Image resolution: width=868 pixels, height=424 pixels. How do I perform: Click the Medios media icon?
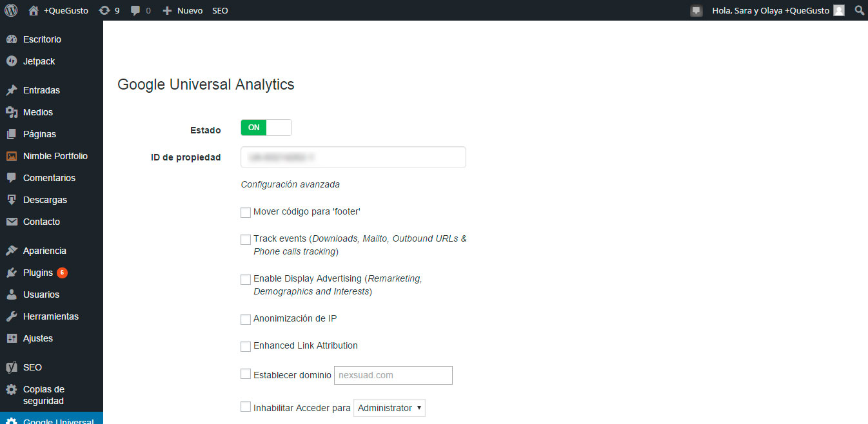[x=12, y=112]
